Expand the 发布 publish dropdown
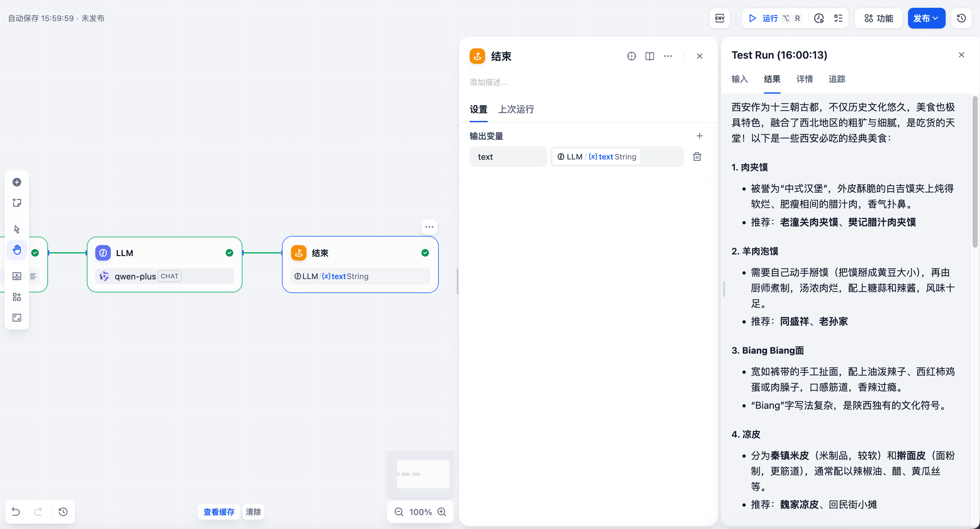The width and height of the screenshot is (980, 529). click(x=926, y=18)
